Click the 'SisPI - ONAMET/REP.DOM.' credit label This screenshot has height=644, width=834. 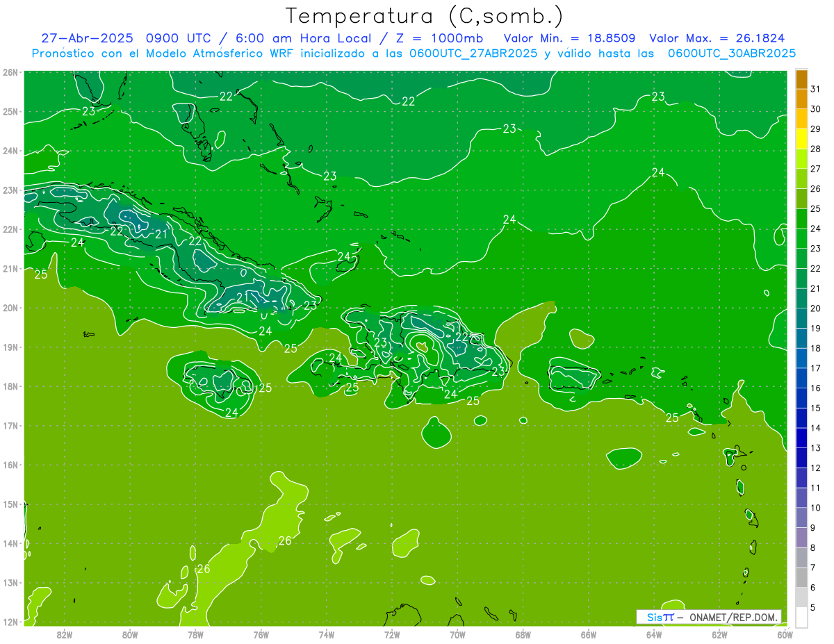(709, 617)
